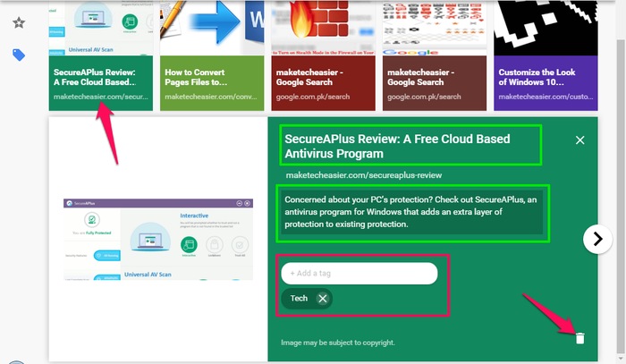Click 'Image may be subject to copyright.' text
Screen dimensions: 626x364
338,343
